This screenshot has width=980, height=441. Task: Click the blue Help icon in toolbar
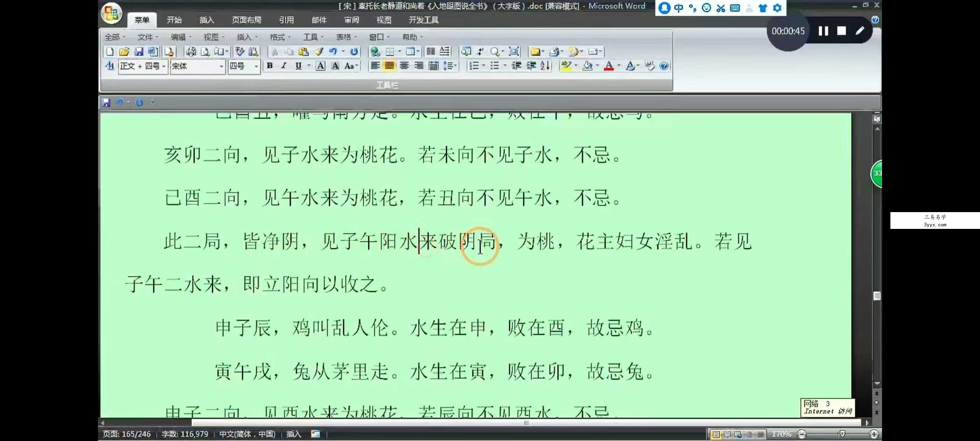[x=664, y=66]
